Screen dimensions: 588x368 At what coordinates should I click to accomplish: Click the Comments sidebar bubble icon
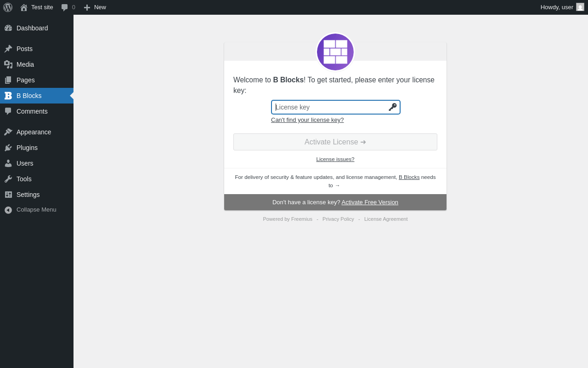8,111
